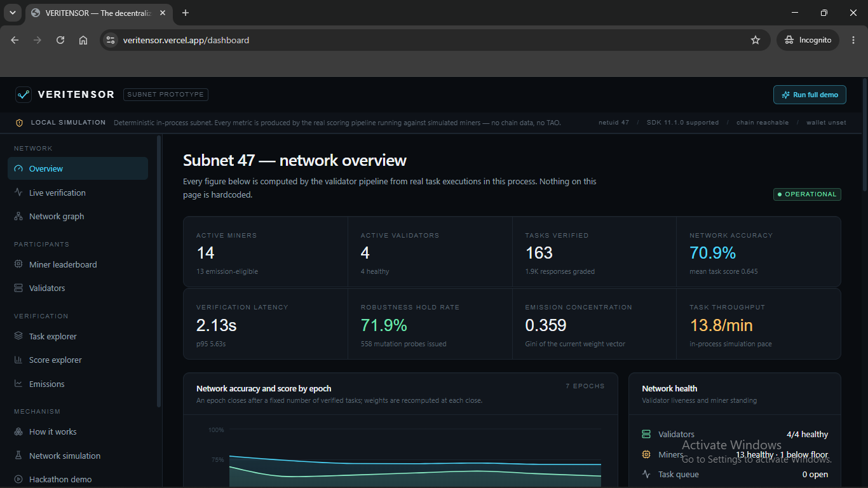Click the '4/4 healthy' validators value
Image resolution: width=868 pixels, height=488 pixels.
click(807, 435)
